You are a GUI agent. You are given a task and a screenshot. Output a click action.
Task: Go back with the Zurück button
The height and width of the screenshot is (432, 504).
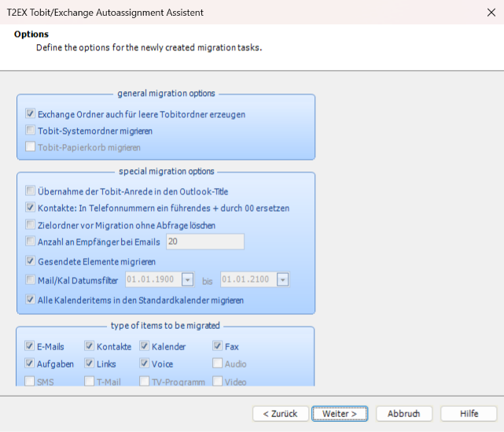280,414
